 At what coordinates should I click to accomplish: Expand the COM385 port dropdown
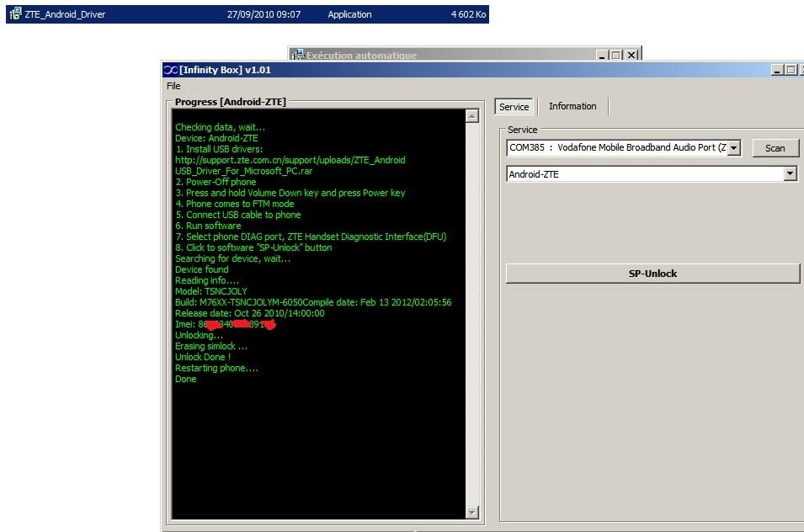(733, 148)
